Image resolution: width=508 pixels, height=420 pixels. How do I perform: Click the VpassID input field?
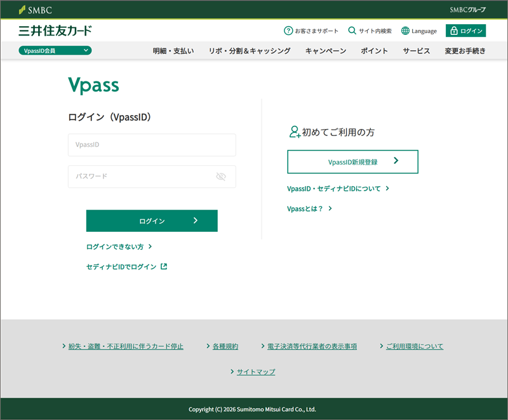[152, 145]
